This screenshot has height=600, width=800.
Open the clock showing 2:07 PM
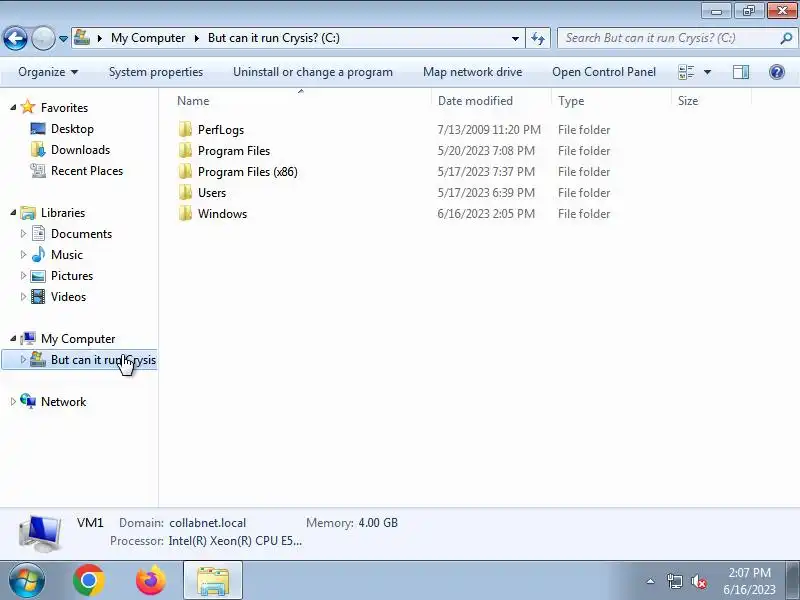749,581
